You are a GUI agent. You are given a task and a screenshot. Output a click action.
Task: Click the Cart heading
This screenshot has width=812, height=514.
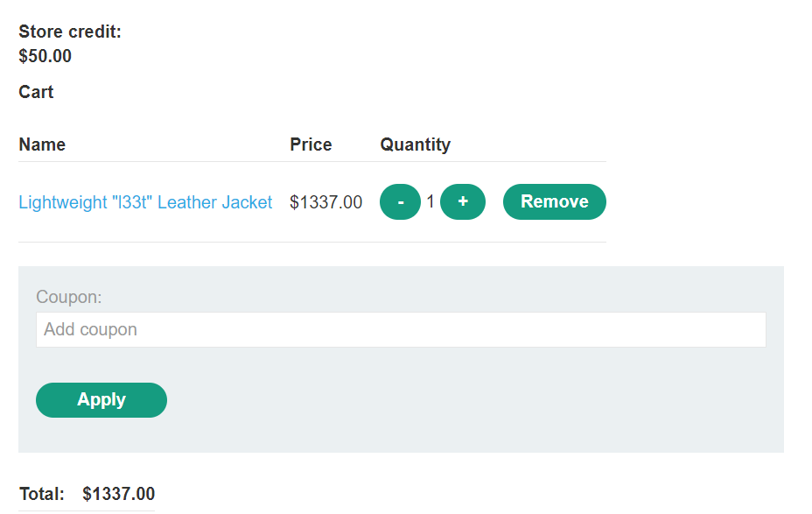36,92
